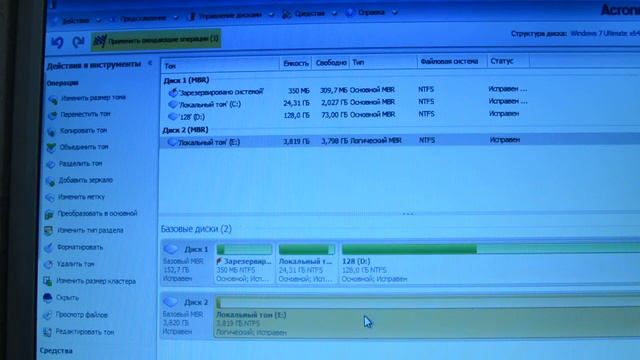Click the 'Переместить том' move icon
640x360 pixels.
52,116
